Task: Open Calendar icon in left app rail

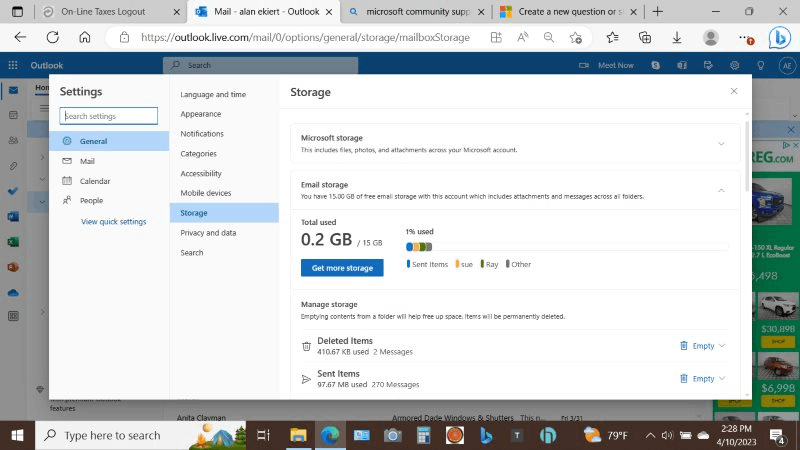Action: [13, 115]
